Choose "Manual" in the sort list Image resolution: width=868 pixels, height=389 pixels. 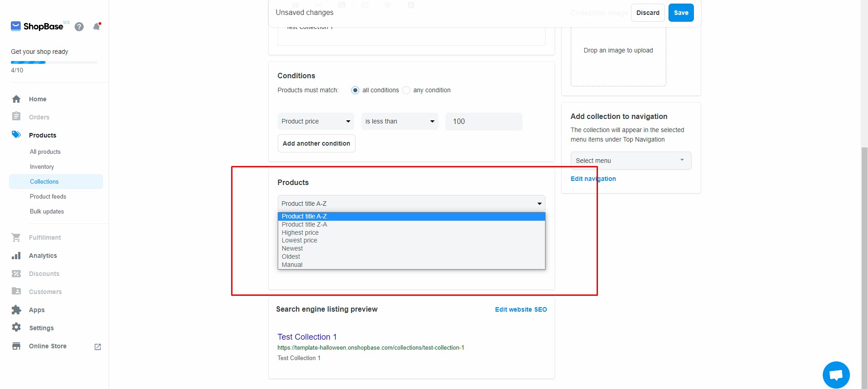tap(292, 265)
